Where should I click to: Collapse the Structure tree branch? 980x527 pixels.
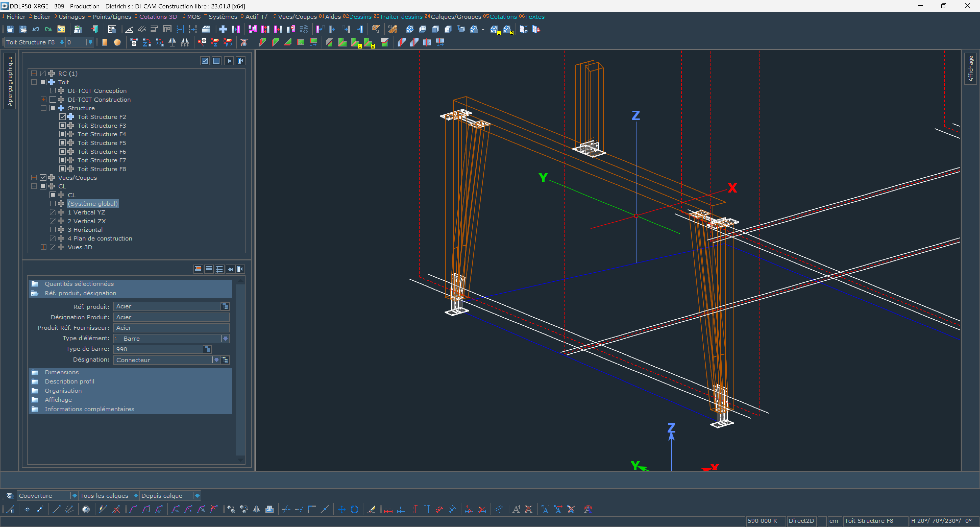click(43, 108)
